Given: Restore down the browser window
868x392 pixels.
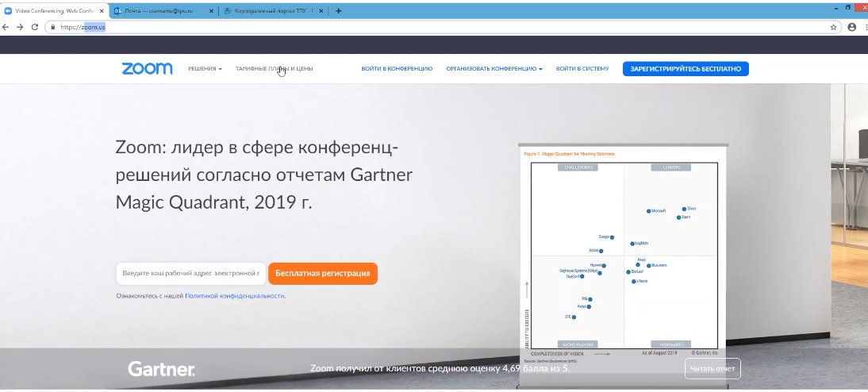Looking at the screenshot, I should [x=848, y=8].
